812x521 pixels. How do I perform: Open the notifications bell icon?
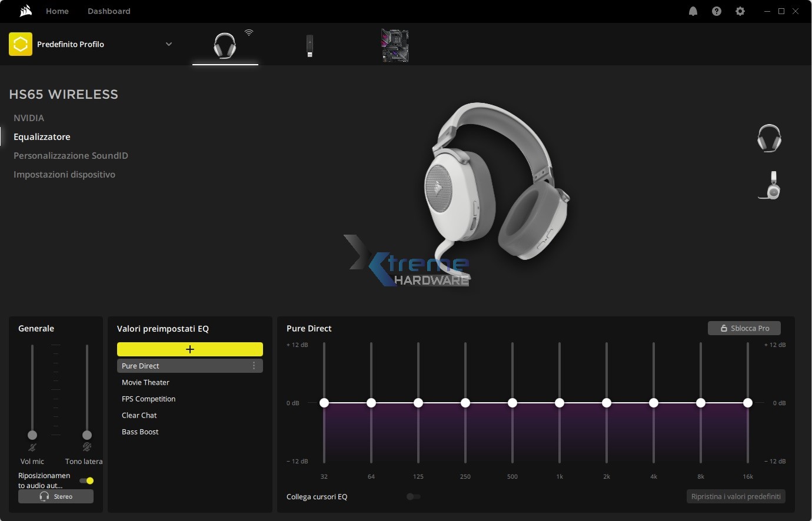[693, 11]
